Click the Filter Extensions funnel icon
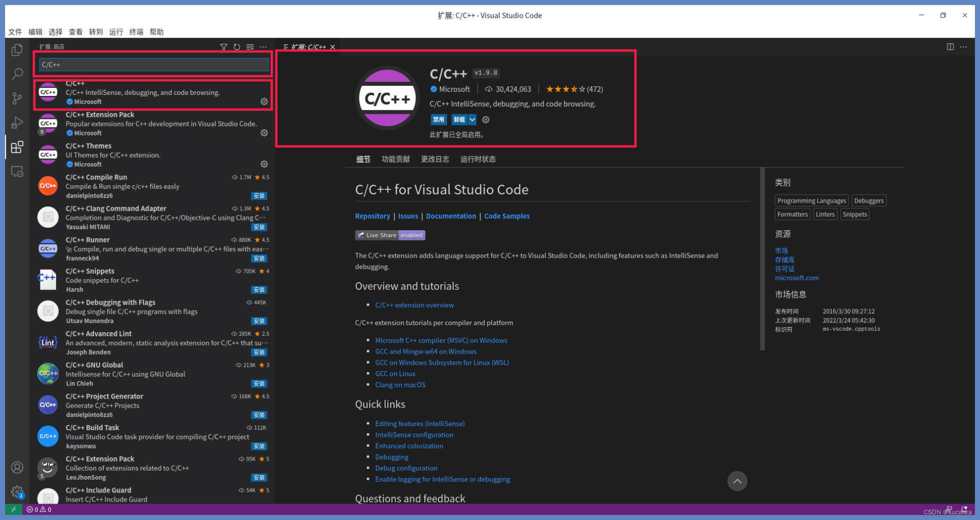Screen dimensions: 980x520 click(224, 46)
